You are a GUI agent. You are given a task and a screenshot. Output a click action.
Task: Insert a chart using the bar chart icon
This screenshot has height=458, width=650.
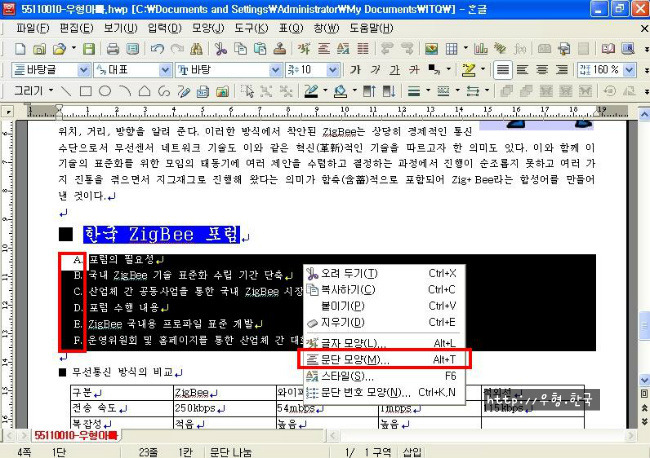pyautogui.click(x=481, y=49)
